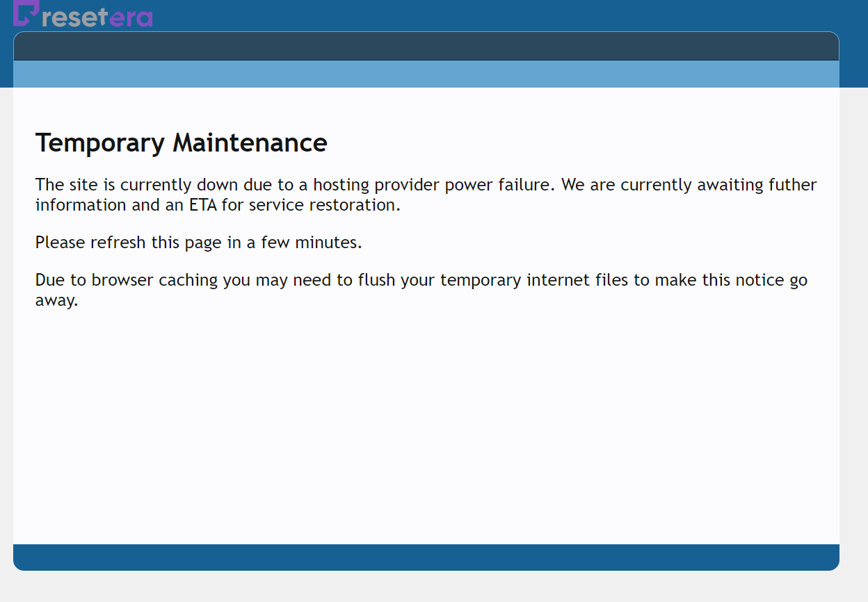Click 'Please refresh this page in a few minutes.'

tap(199, 243)
